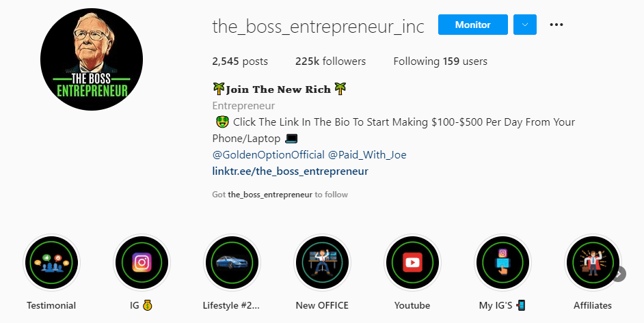
Task: Show next highlights with right arrow
Action: (x=619, y=274)
